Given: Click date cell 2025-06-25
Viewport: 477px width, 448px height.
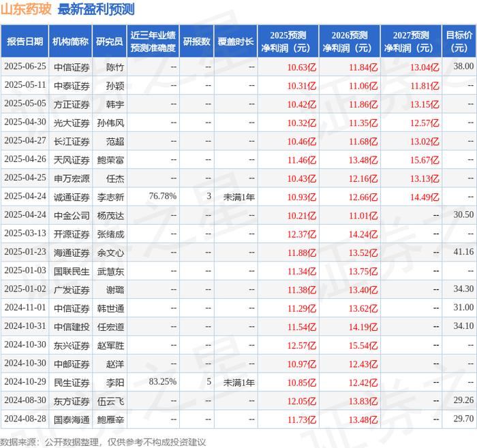Looking at the screenshot, I should (x=25, y=67).
